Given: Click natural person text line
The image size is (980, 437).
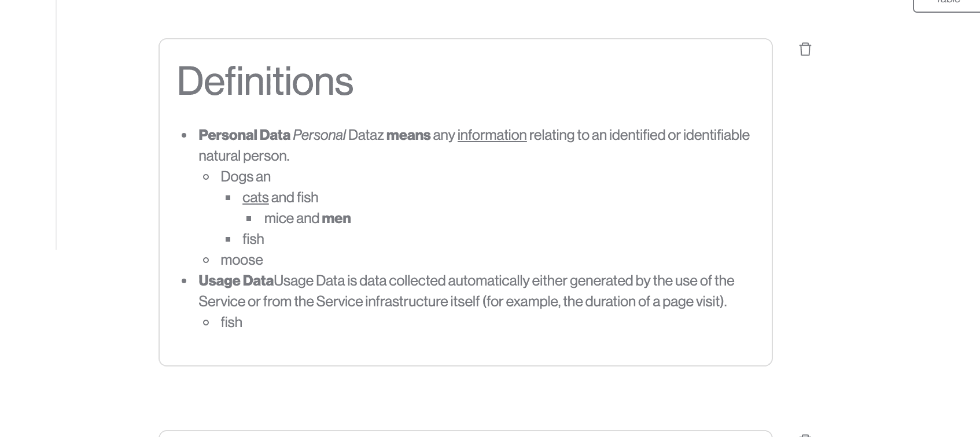Looking at the screenshot, I should (244, 155).
